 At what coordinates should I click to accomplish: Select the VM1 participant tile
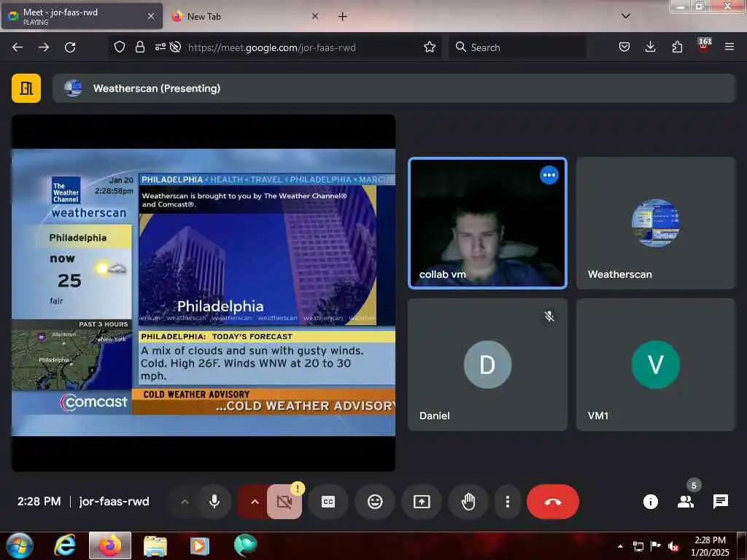(x=656, y=365)
